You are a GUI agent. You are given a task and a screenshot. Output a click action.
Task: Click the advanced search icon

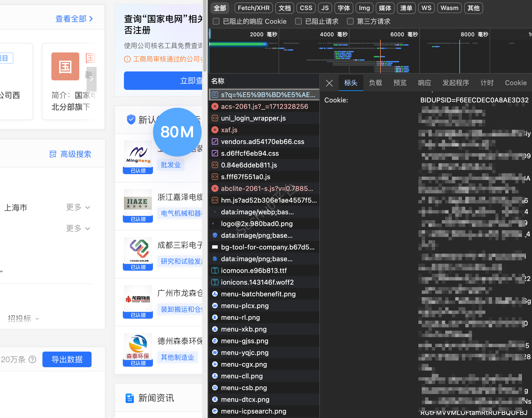[x=53, y=154]
